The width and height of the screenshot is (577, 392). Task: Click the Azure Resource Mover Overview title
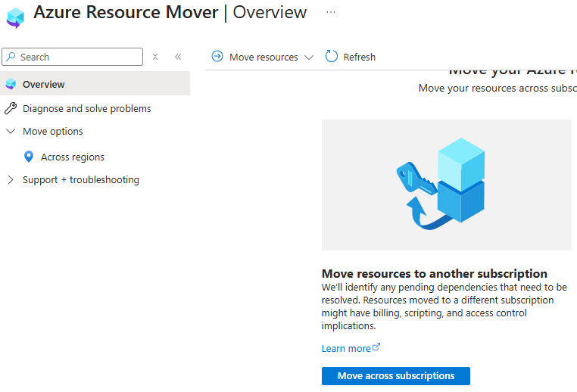(x=170, y=12)
